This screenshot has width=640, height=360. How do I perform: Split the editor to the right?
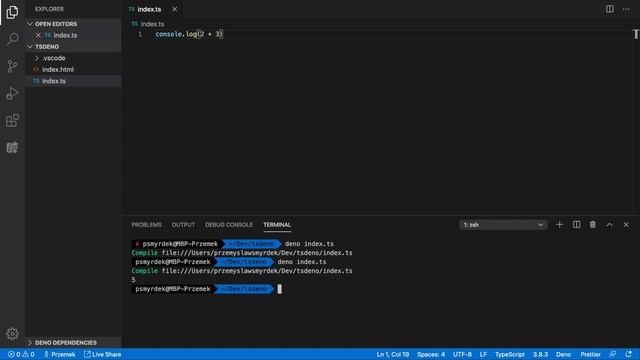[x=609, y=9]
